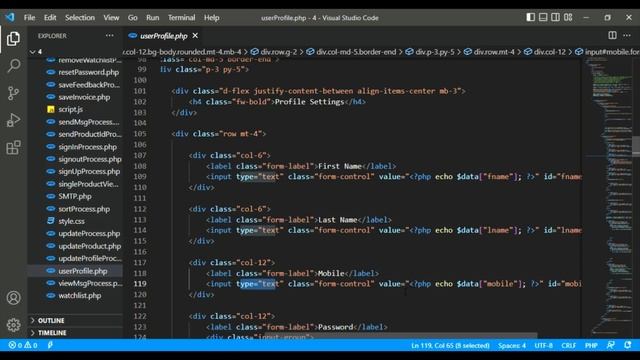The width and height of the screenshot is (640, 360).
Task: Open the View menu
Action: click(111, 18)
